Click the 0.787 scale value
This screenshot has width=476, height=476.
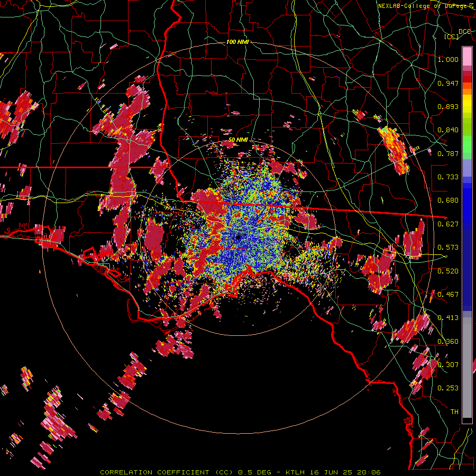click(x=448, y=153)
